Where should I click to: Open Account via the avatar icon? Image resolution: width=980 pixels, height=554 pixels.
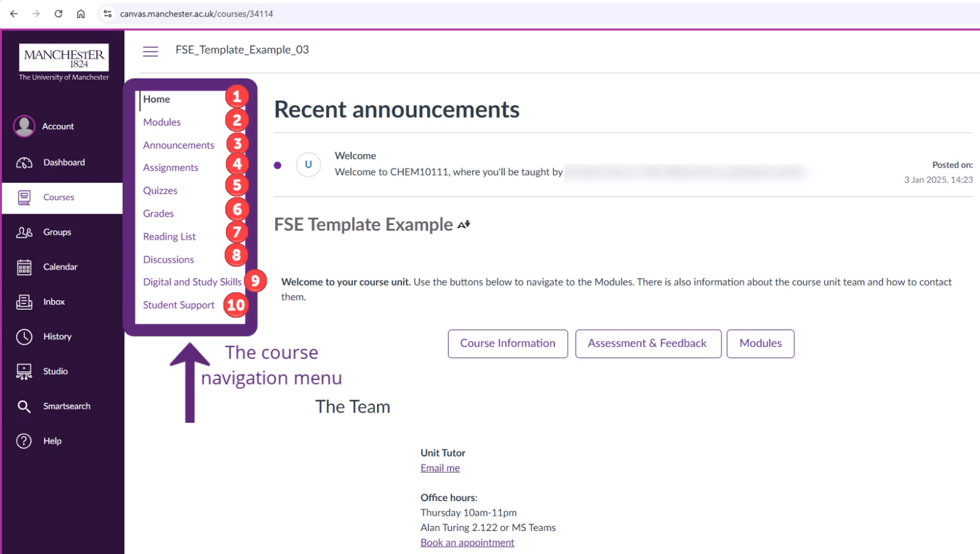(24, 126)
